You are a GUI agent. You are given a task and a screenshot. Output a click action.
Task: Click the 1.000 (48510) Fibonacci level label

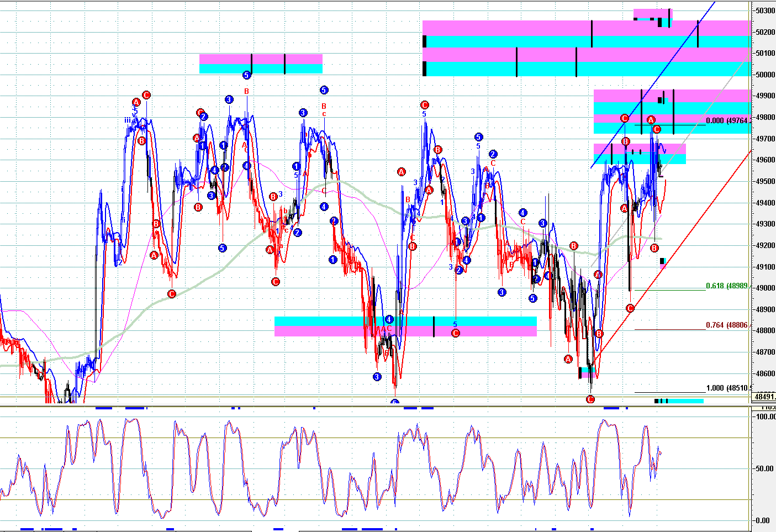(727, 388)
